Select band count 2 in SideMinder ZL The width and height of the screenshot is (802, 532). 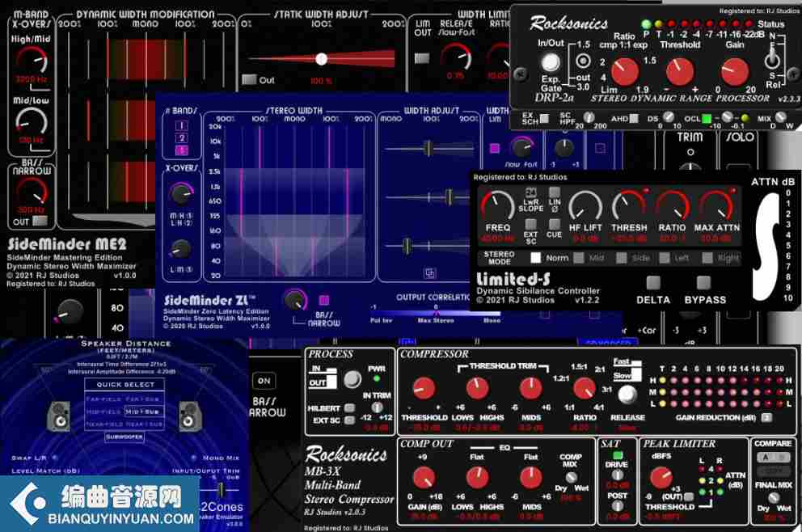coord(182,138)
